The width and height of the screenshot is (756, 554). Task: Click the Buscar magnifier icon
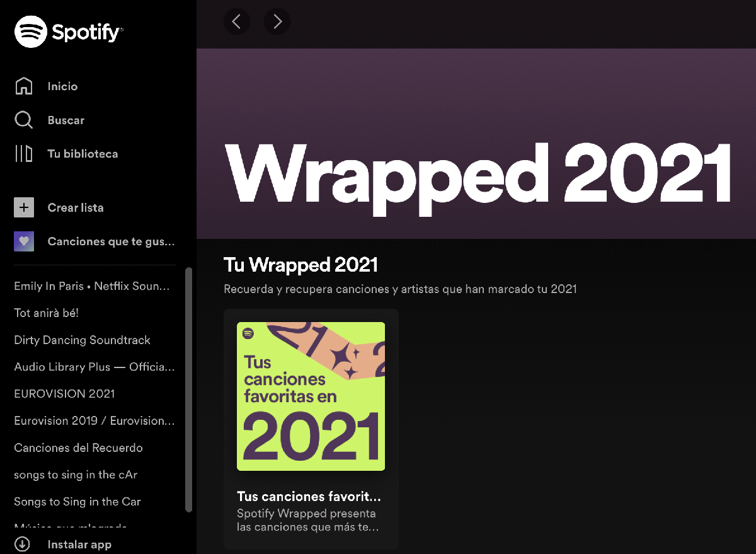coord(24,120)
